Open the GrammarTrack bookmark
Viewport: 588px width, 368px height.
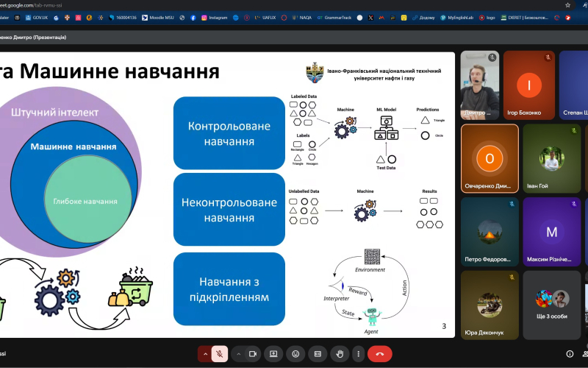point(334,17)
